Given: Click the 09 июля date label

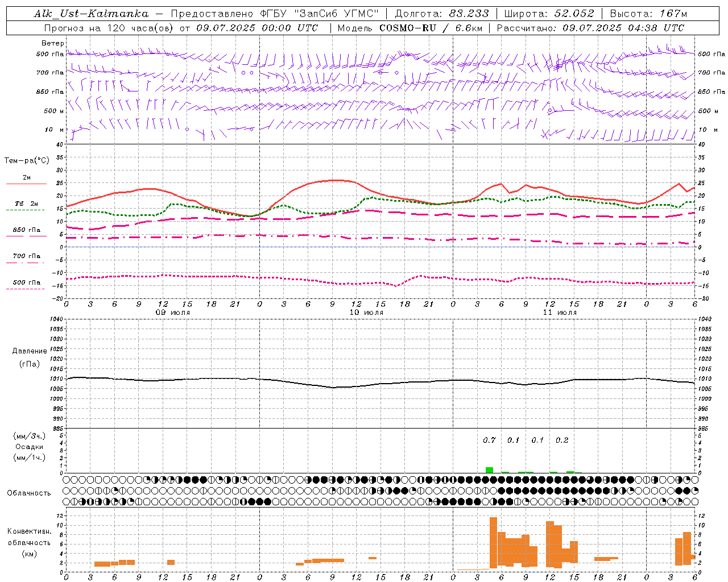Looking at the screenshot, I should point(173,312).
